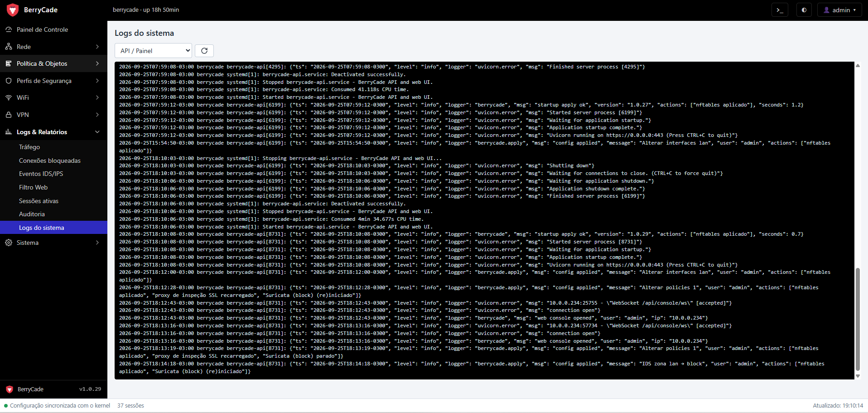Screen dimensions: 868x413
Task: Open Painel de Controle dashboard link
Action: (x=53, y=29)
